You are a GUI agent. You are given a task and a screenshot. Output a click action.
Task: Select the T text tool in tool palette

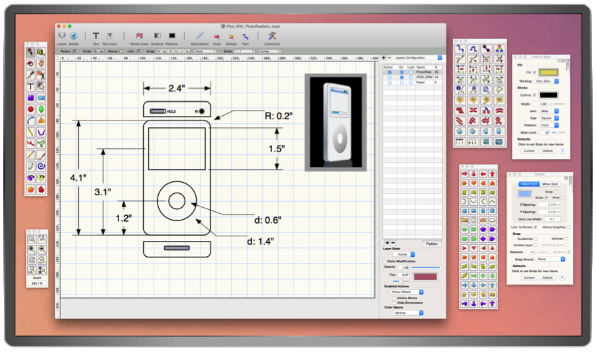coord(30,87)
